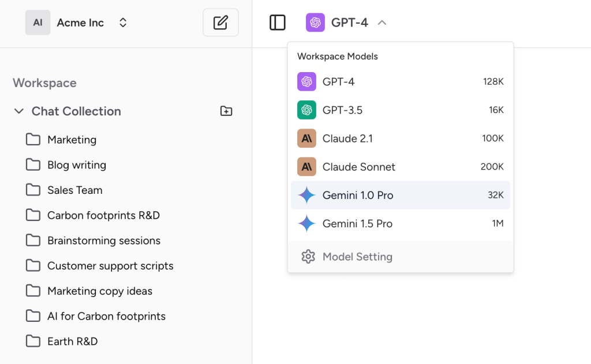Viewport: 591px width, 364px height.
Task: Open the Earth R&D folder
Action: click(x=62, y=342)
